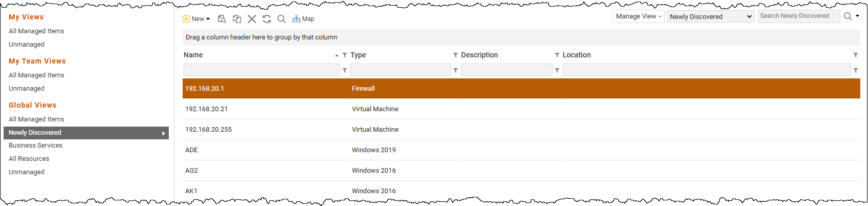868x206 pixels.
Task: Click the Search Newly Discovered field
Action: [799, 16]
